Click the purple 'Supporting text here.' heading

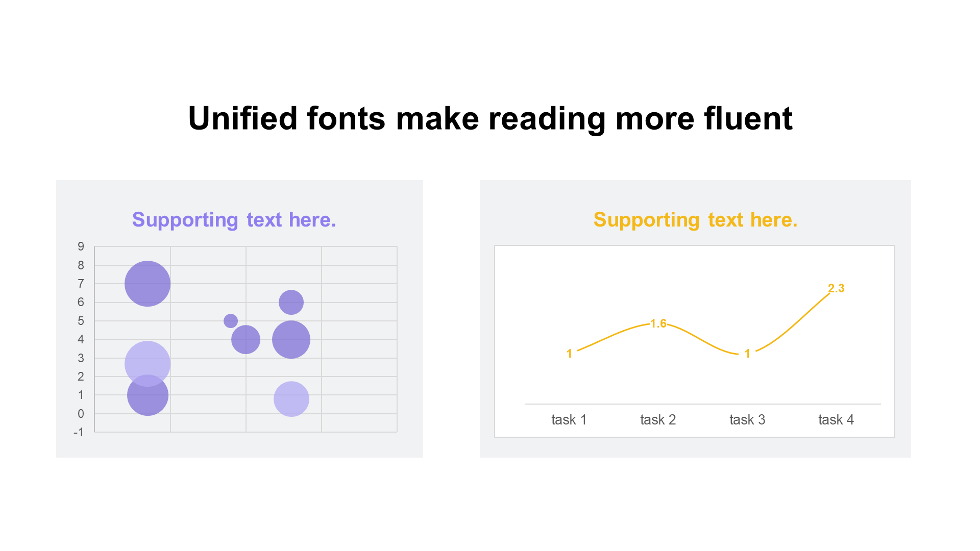pos(234,220)
